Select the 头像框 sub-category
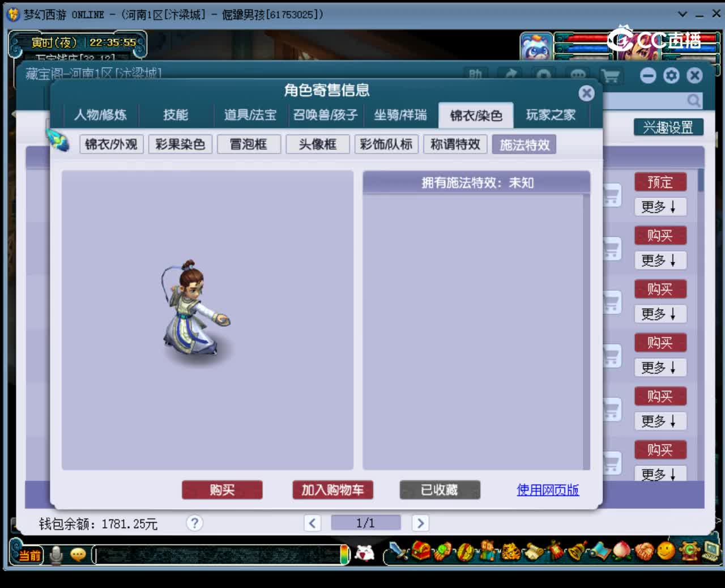 click(318, 144)
